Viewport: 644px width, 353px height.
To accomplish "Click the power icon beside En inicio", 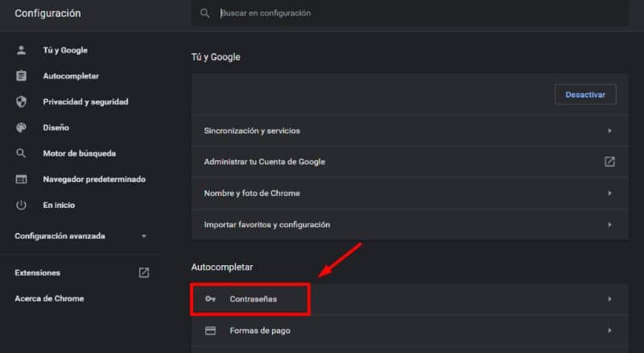I will tap(22, 205).
